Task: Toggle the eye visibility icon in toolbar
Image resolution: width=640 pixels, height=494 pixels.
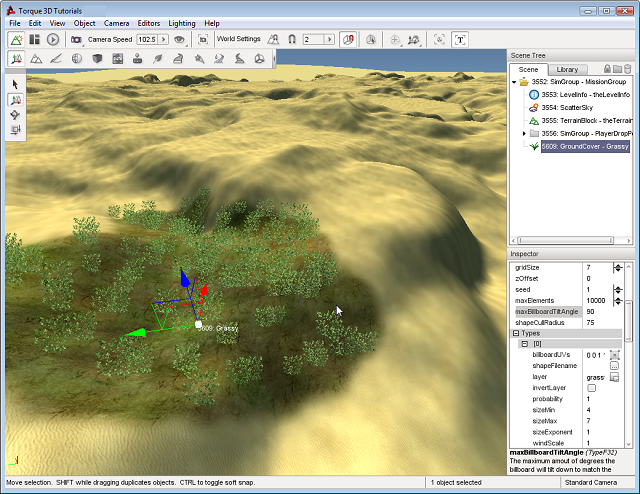Action: 180,39
